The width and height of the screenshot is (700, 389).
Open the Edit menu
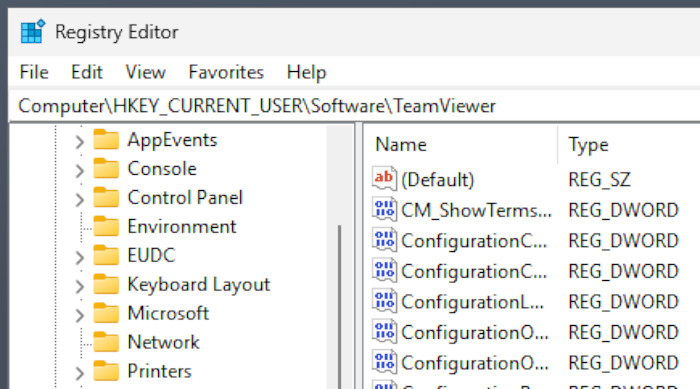(87, 72)
